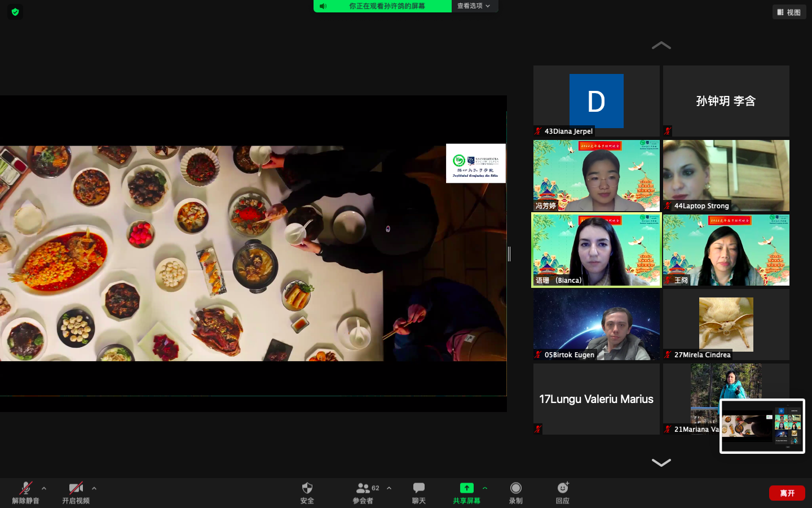Image resolution: width=812 pixels, height=508 pixels.
Task: Open the Participants (参会者) panel
Action: 363,488
